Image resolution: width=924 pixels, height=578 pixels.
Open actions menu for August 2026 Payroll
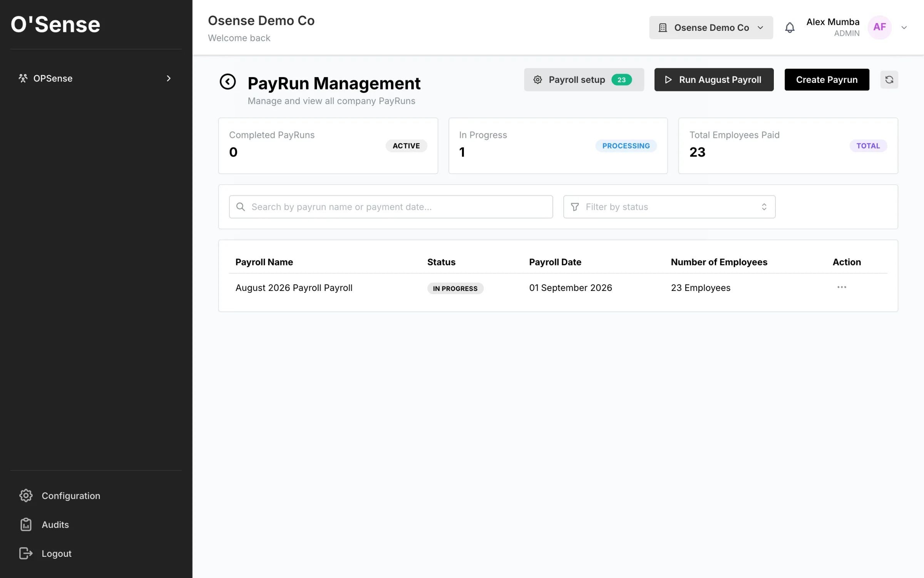coord(842,287)
